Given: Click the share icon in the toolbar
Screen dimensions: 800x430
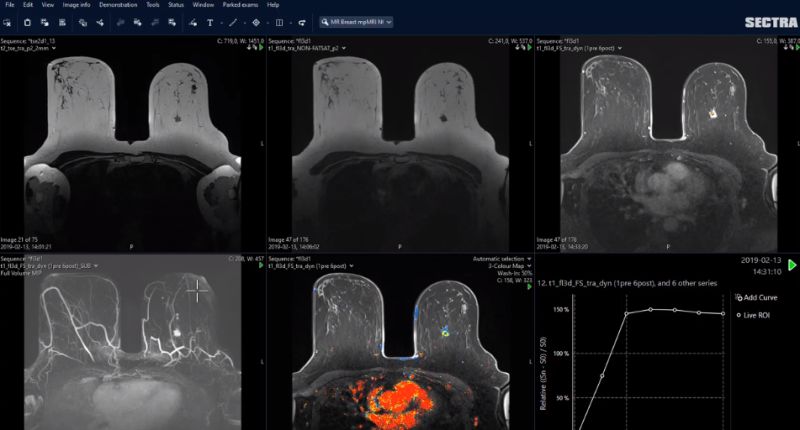Looking at the screenshot, I should pyautogui.click(x=100, y=22).
